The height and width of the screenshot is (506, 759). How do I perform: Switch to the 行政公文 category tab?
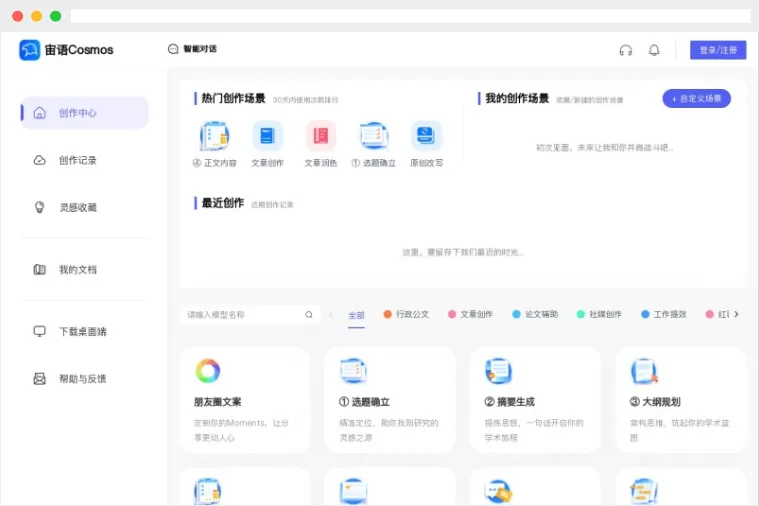tap(406, 314)
